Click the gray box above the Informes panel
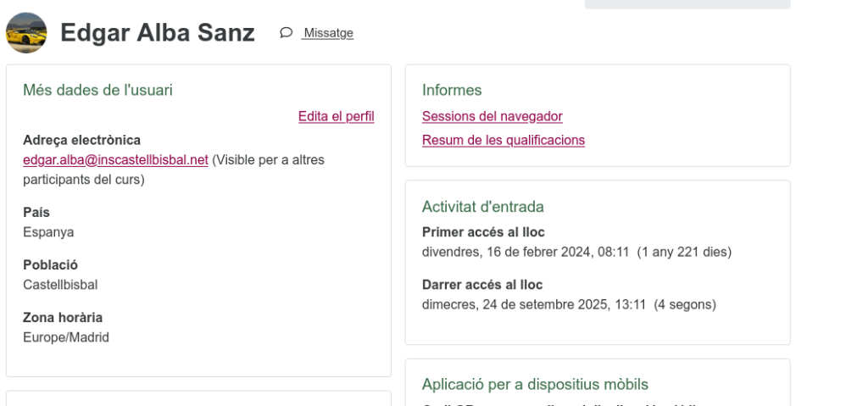 click(x=687, y=4)
